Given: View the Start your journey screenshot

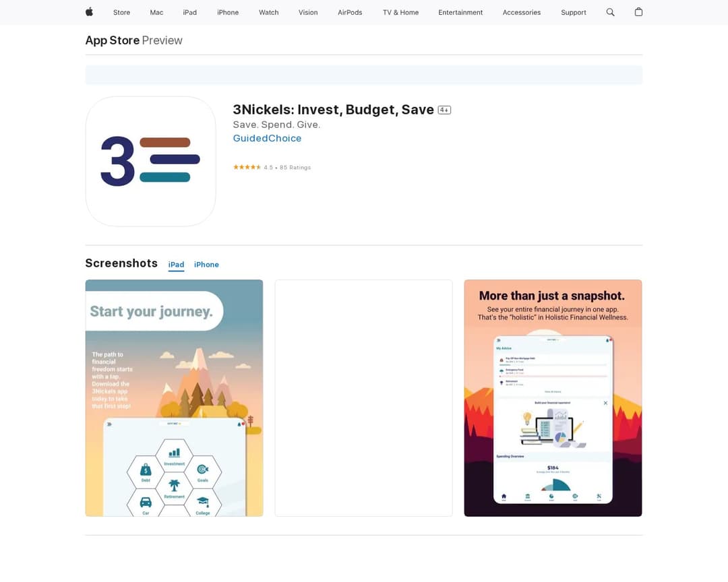Looking at the screenshot, I should pyautogui.click(x=174, y=397).
